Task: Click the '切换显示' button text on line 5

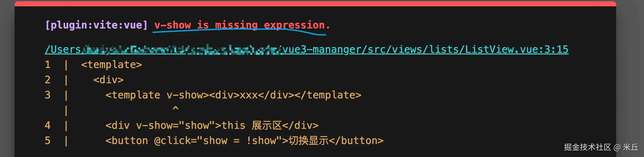Action: [308, 141]
